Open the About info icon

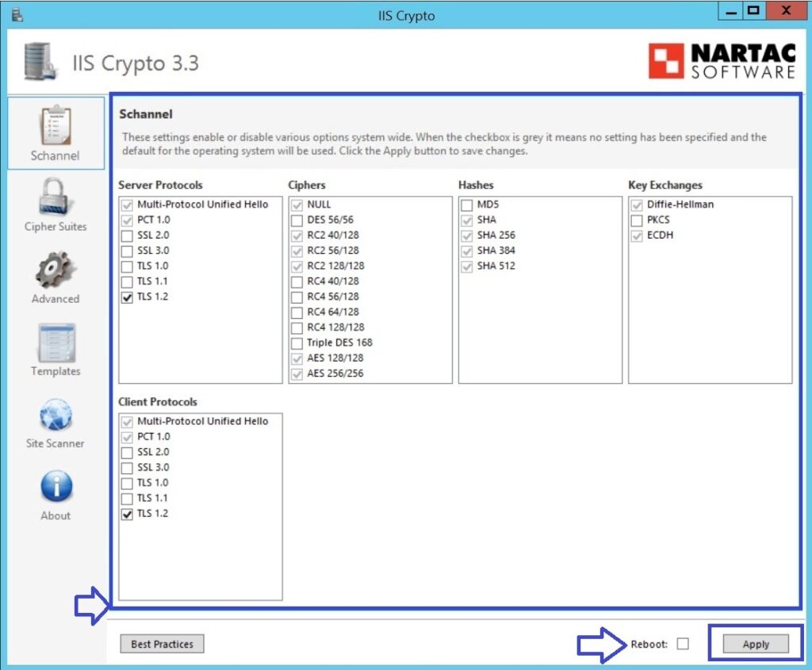(x=56, y=487)
